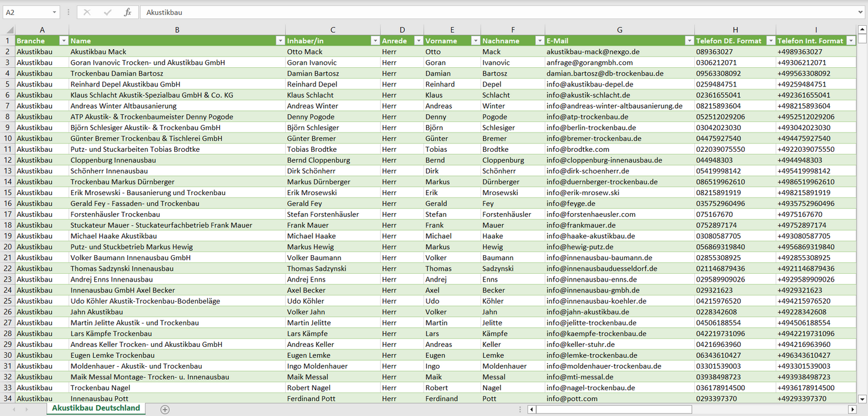Screen dimensions: 868x416
Task: Open the Nachname column filter dropdown
Action: click(539, 41)
